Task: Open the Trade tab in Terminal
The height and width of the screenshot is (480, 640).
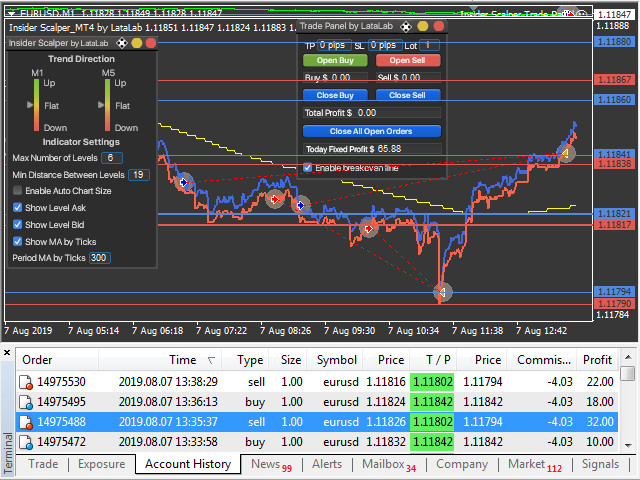Action: click(43, 464)
